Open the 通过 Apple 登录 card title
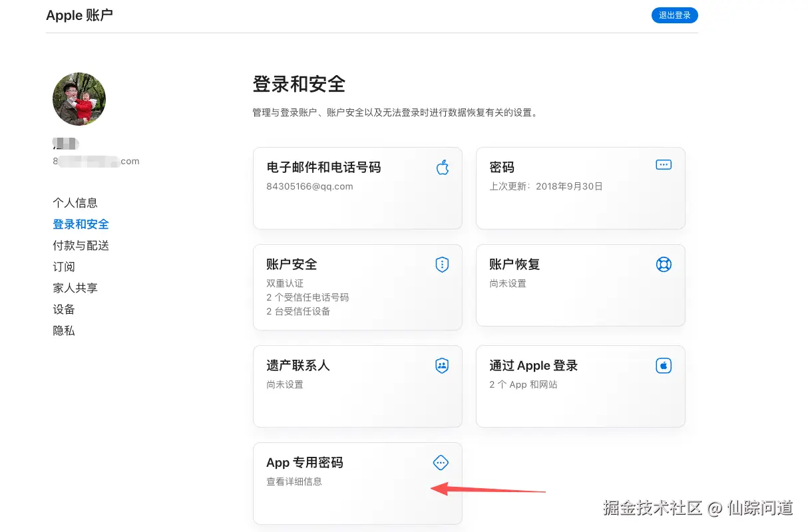 tap(533, 366)
